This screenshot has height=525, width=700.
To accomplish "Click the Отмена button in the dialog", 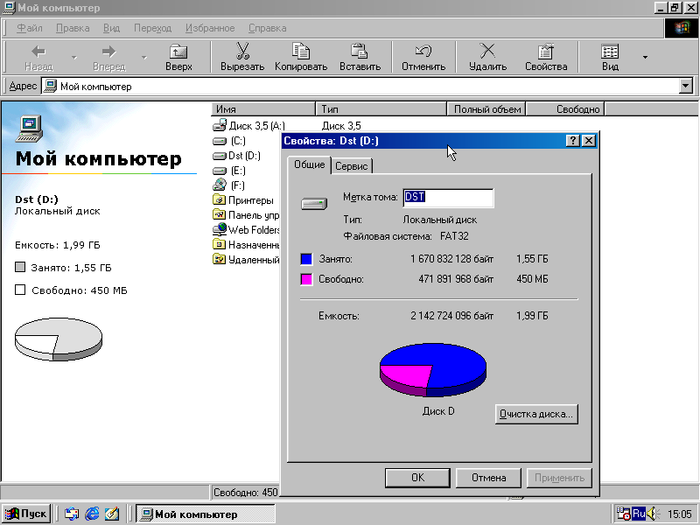I will (x=489, y=478).
